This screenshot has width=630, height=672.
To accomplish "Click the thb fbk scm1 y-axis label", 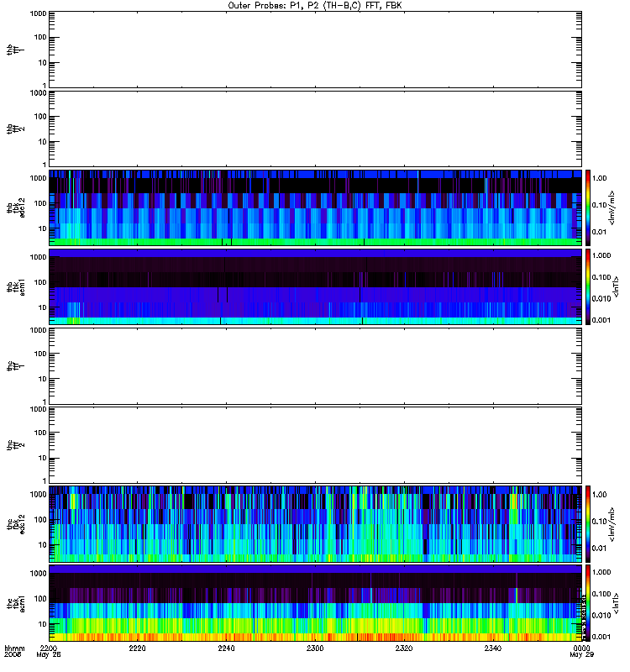I will click(x=16, y=286).
